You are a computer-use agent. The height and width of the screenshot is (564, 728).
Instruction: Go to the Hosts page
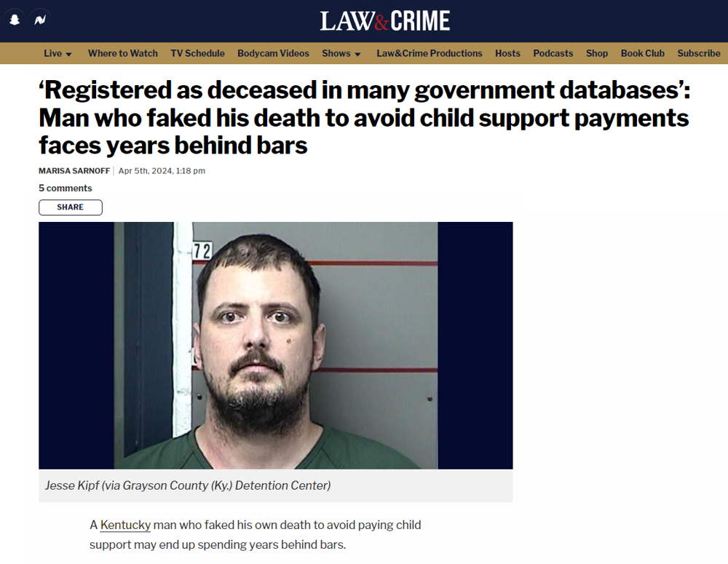tap(507, 53)
